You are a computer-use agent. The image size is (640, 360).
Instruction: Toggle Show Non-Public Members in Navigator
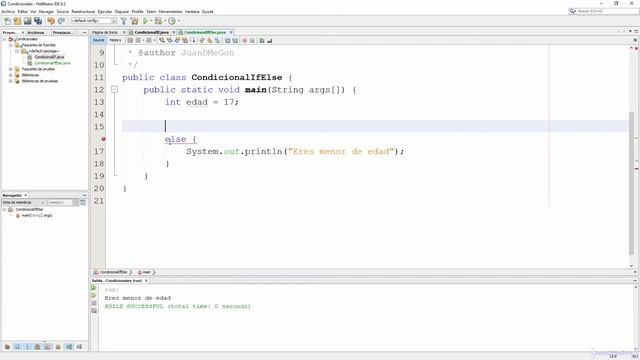pos(38,347)
